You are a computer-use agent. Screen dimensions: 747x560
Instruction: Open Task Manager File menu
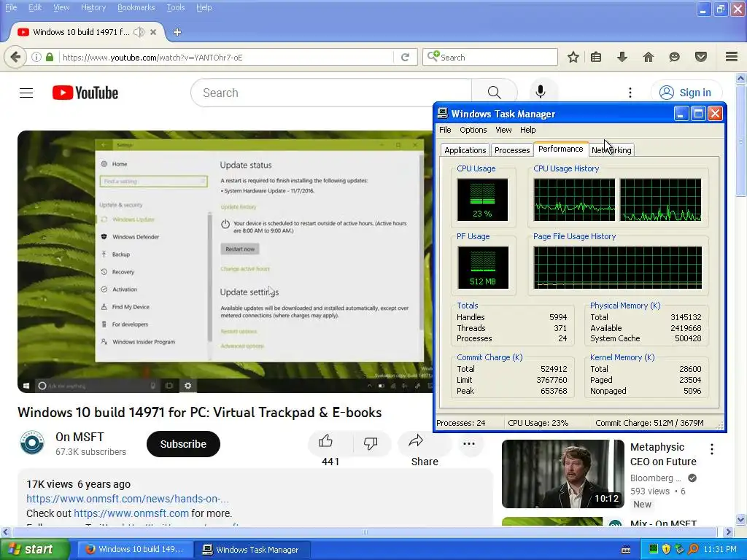(x=445, y=130)
